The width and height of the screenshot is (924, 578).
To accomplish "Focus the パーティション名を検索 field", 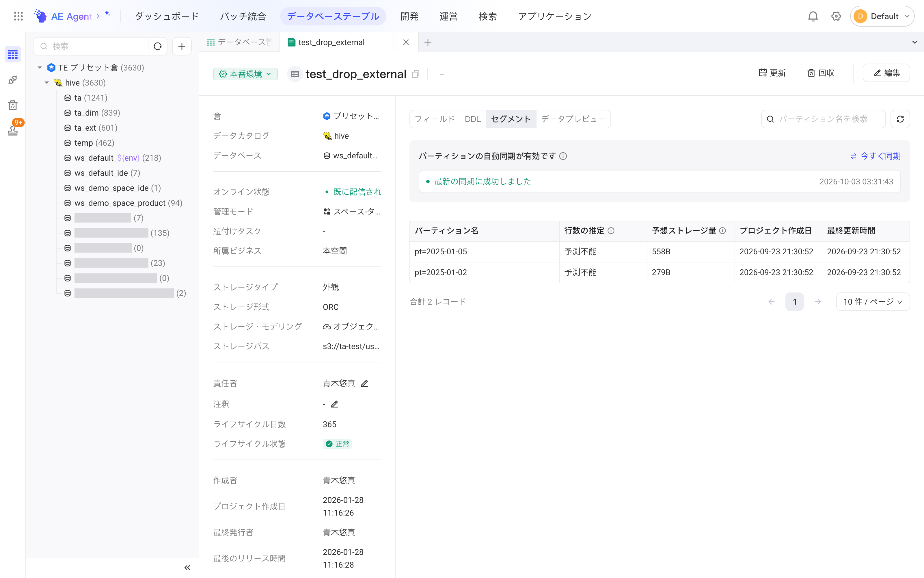I will (824, 119).
